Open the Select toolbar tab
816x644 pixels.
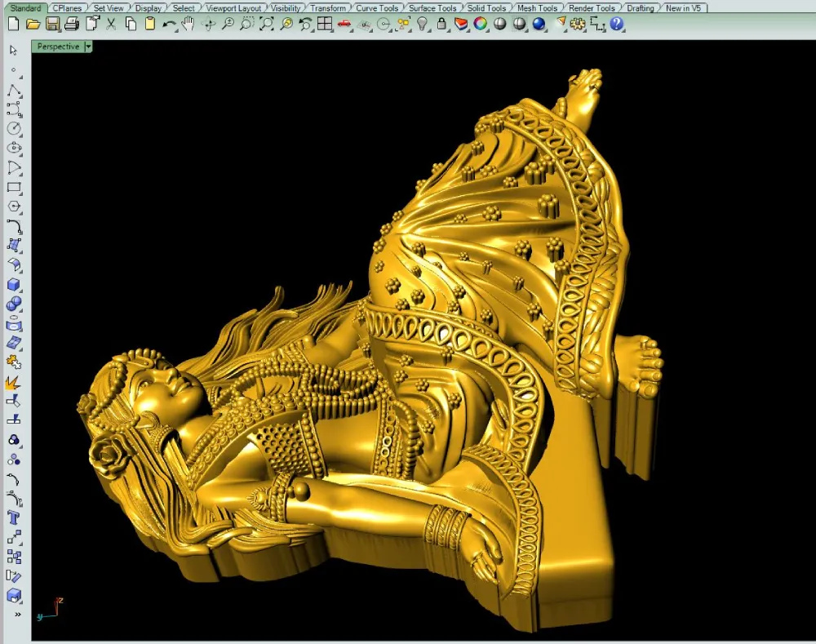click(184, 8)
